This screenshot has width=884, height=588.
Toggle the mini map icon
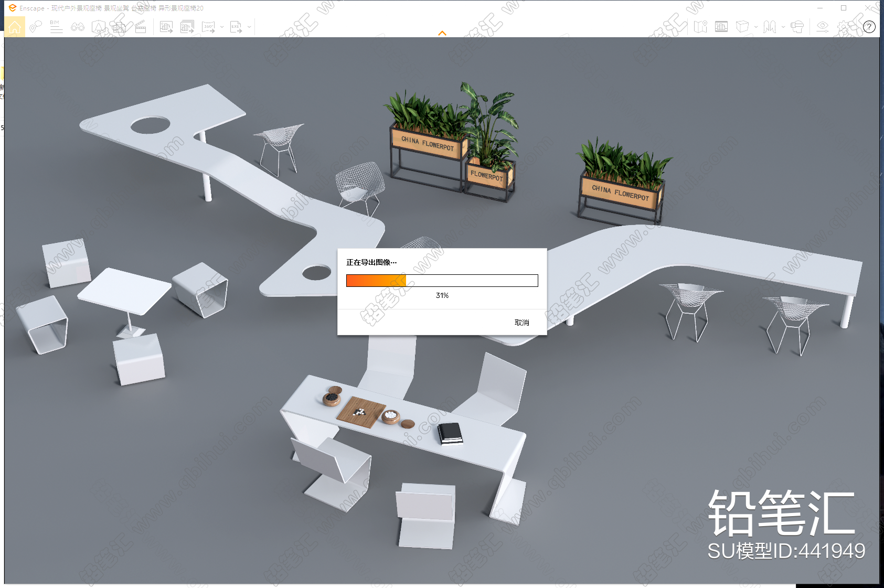pyautogui.click(x=700, y=27)
